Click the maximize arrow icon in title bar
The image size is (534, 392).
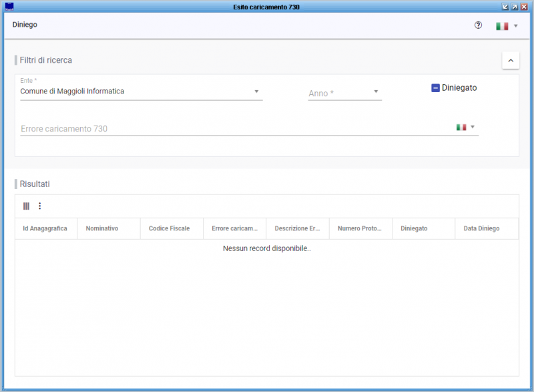(x=515, y=6)
